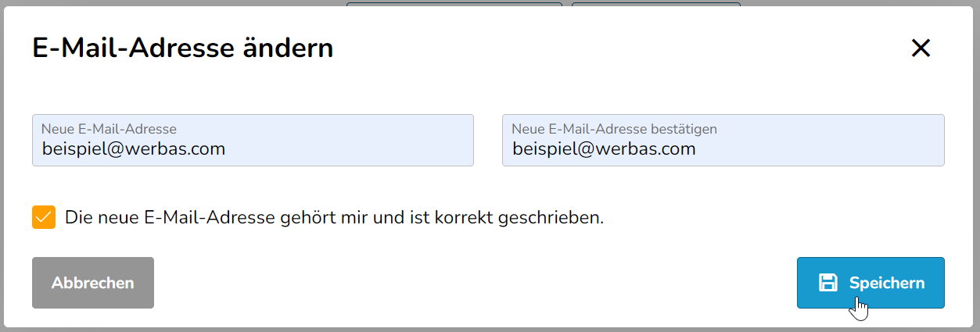Focus the Neue E-Mail-Adresse input field
980x332 pixels.
coord(253,141)
